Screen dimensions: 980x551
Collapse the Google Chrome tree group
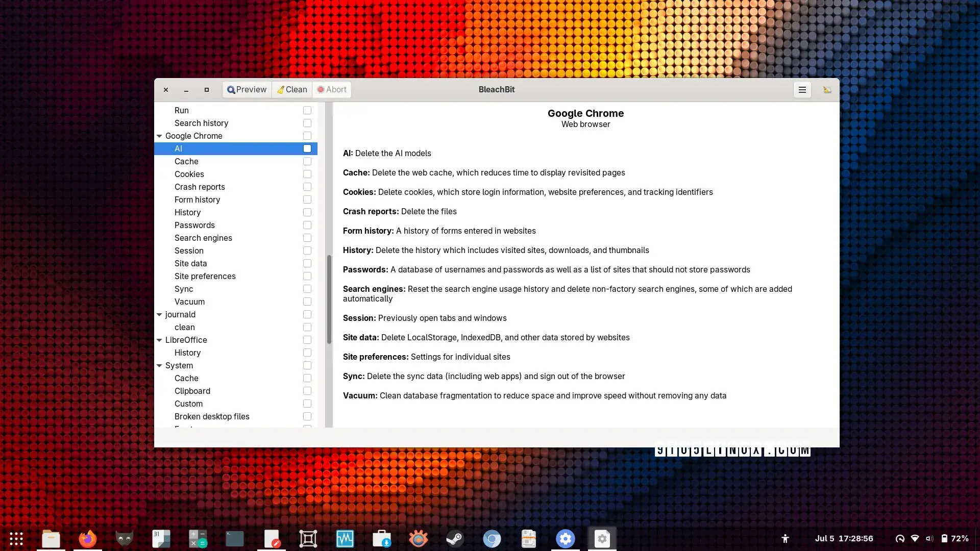click(x=159, y=136)
